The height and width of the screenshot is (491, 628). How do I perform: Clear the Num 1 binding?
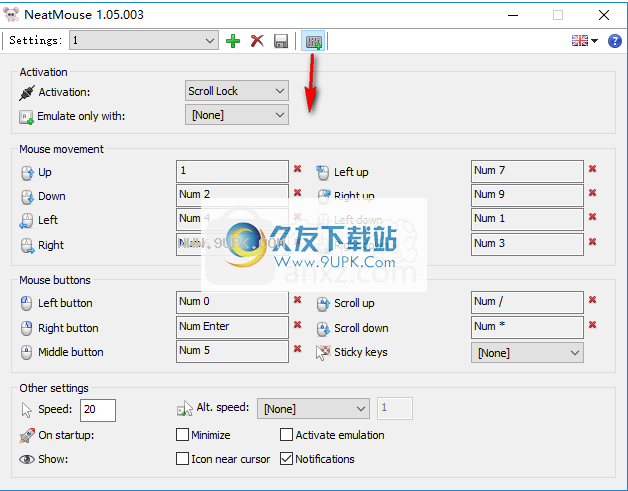tap(592, 217)
